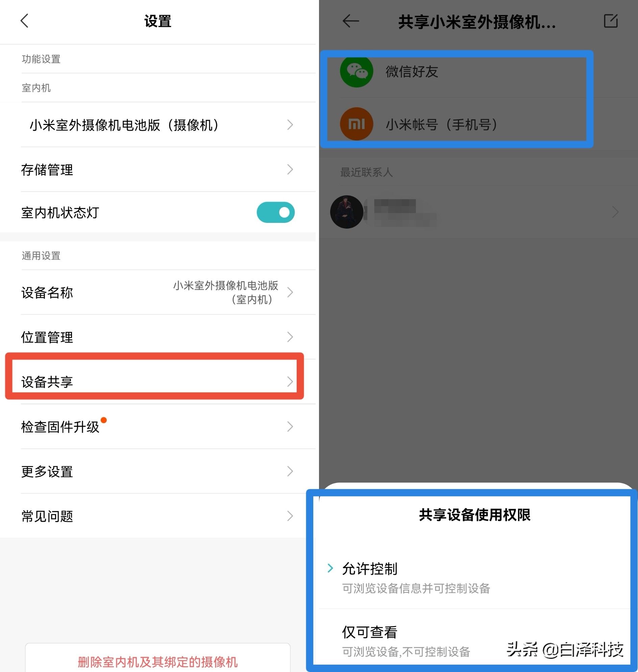Open 存储管理 settings row
The height and width of the screenshot is (672, 638).
(158, 170)
